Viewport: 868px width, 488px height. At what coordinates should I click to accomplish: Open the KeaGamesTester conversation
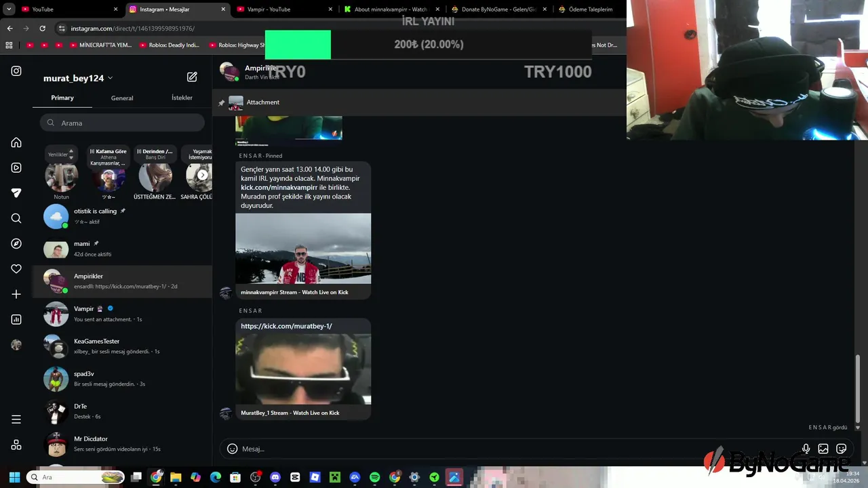pyautogui.click(x=123, y=346)
